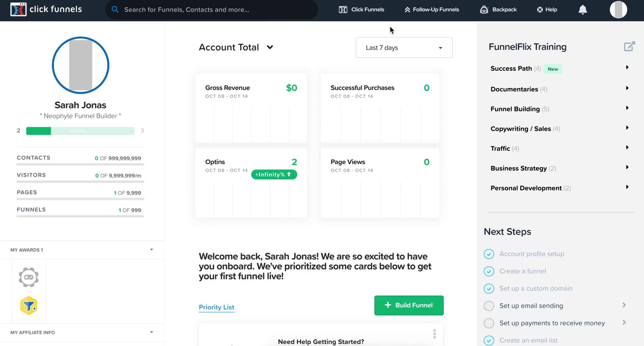Click the Follow-Up Funnels arrows icon

[407, 9]
